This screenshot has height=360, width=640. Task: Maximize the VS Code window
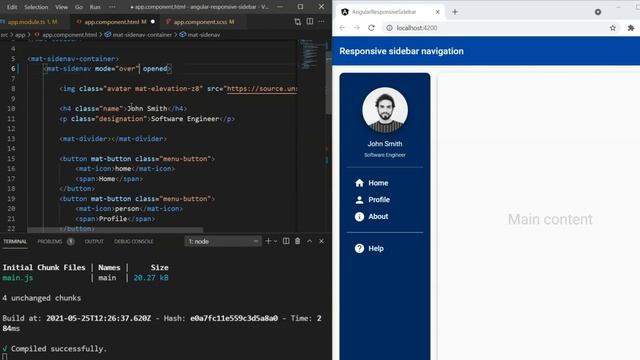300,7
